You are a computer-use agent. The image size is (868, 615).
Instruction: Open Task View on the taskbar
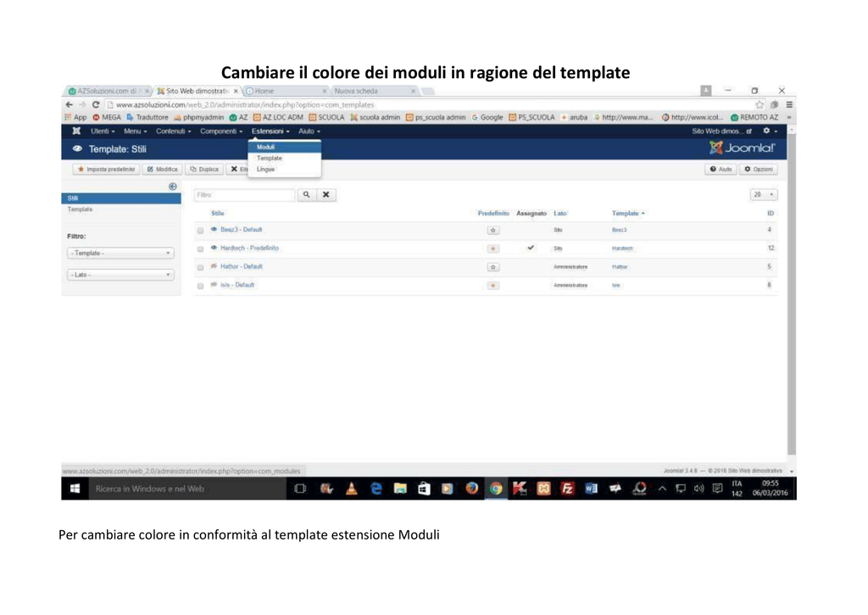(x=300, y=489)
